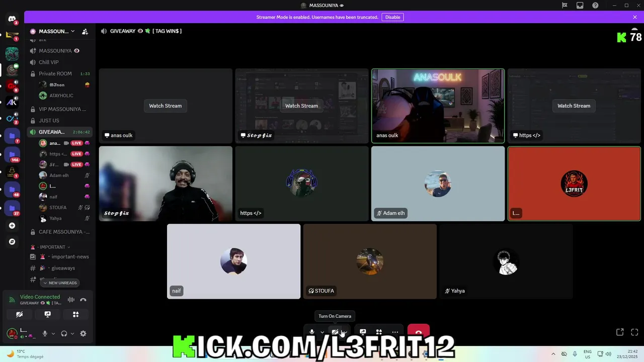
Task: Select user naif in voice list
Action: [x=64, y=197]
